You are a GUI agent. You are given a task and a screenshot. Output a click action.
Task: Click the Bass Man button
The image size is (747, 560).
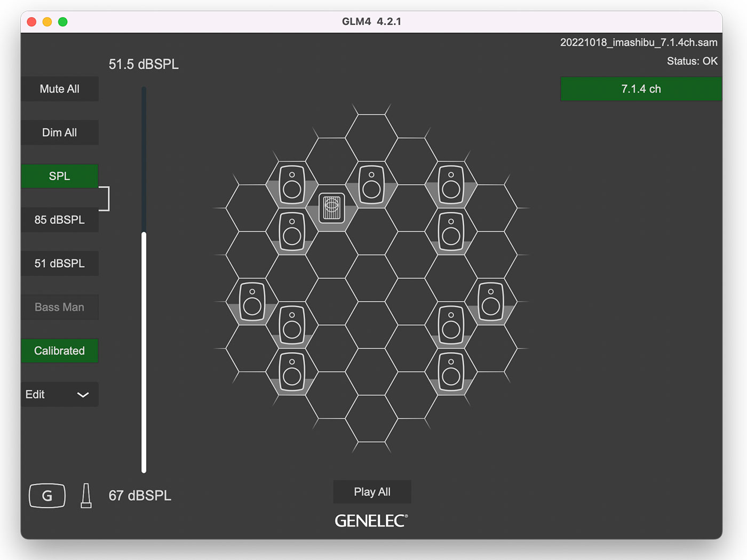point(60,307)
